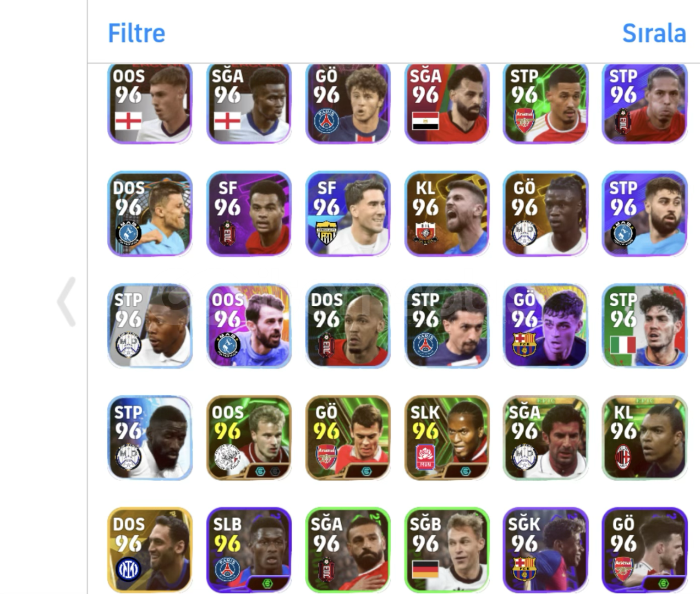Pick the SĞA 96 Egypt flag card
This screenshot has height=594, width=700.
[x=447, y=103]
